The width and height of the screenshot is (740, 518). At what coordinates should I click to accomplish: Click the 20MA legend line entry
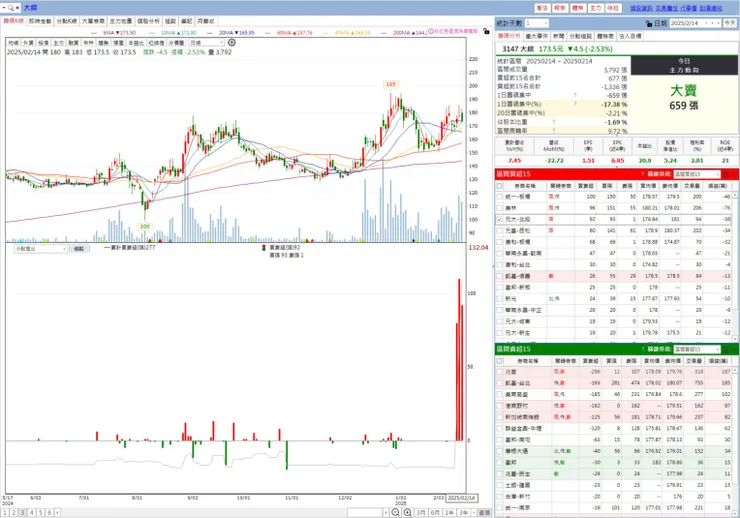point(231,33)
